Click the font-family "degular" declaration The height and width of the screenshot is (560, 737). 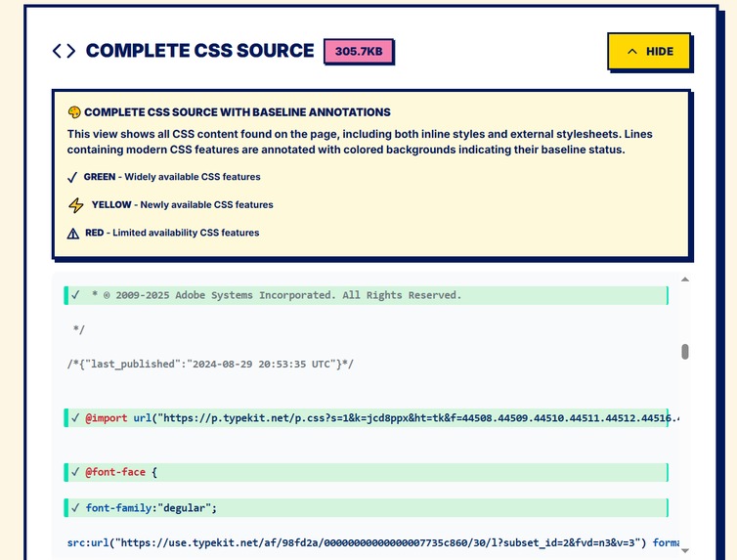tap(151, 508)
